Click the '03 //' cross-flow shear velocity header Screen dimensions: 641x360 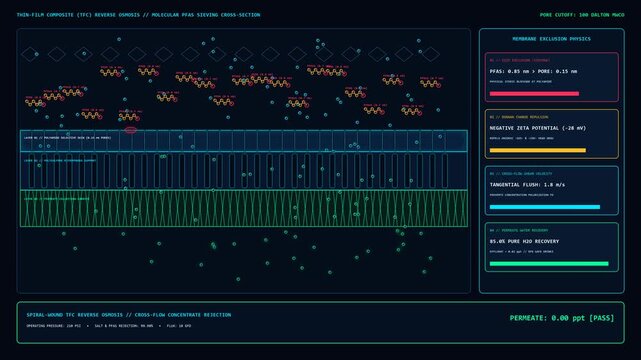click(521, 174)
